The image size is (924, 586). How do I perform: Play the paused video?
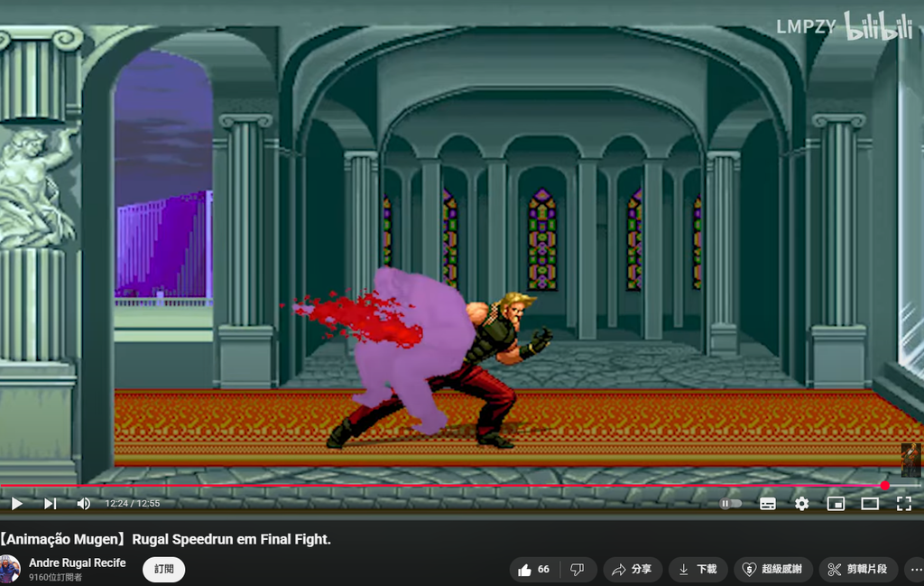pos(16,504)
